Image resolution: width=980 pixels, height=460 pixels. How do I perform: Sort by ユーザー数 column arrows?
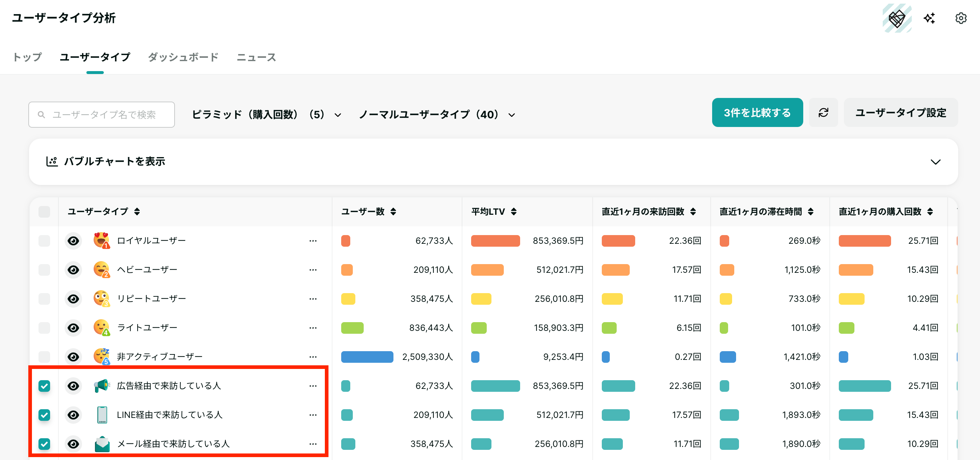coord(393,211)
